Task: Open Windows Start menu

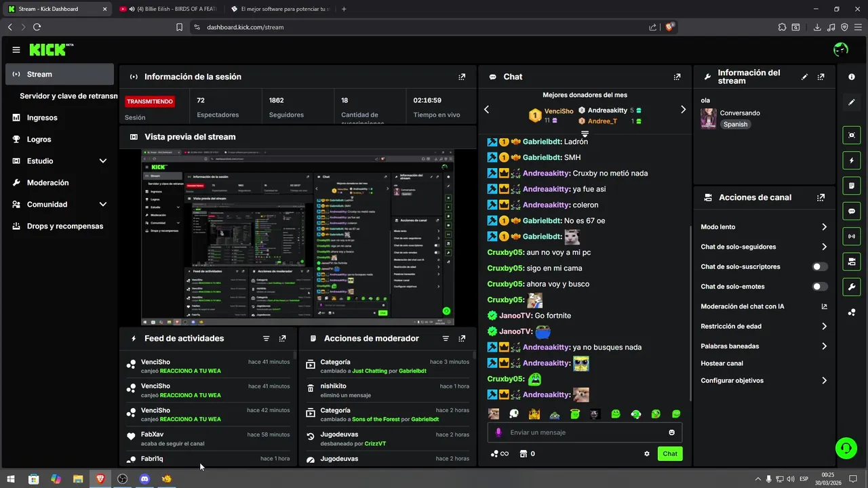Action: tap(11, 479)
